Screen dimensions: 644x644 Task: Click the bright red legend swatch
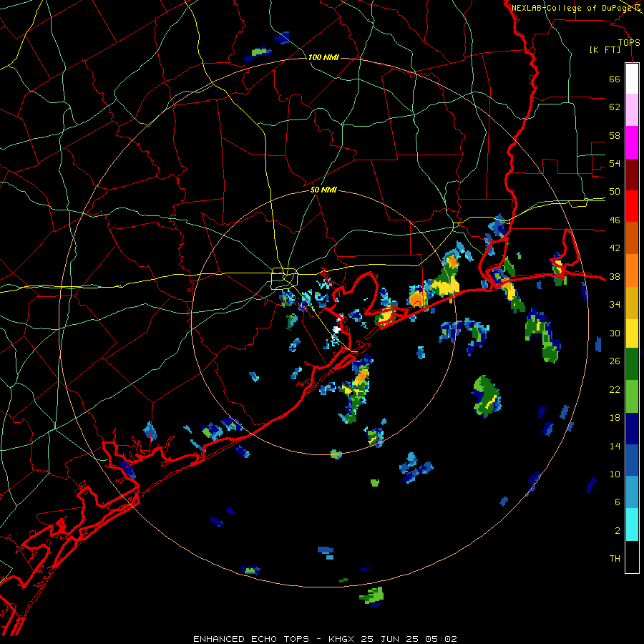tap(632, 206)
